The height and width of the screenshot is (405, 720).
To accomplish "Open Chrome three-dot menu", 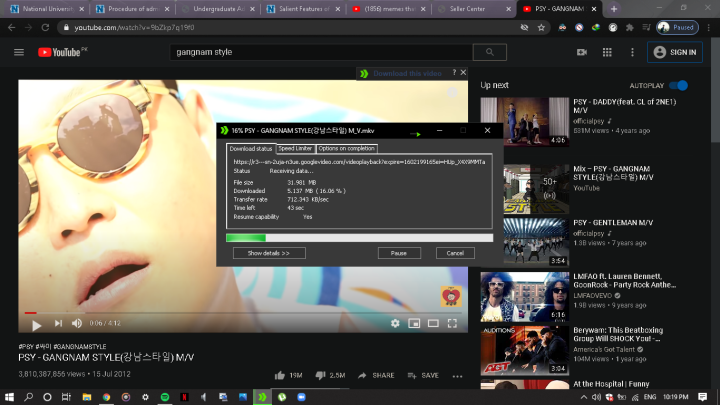I will coord(709,28).
